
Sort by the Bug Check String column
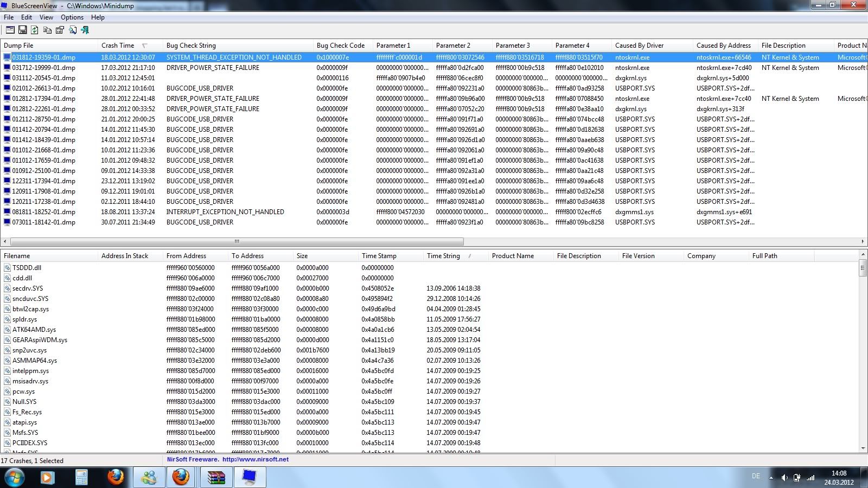[x=239, y=46]
